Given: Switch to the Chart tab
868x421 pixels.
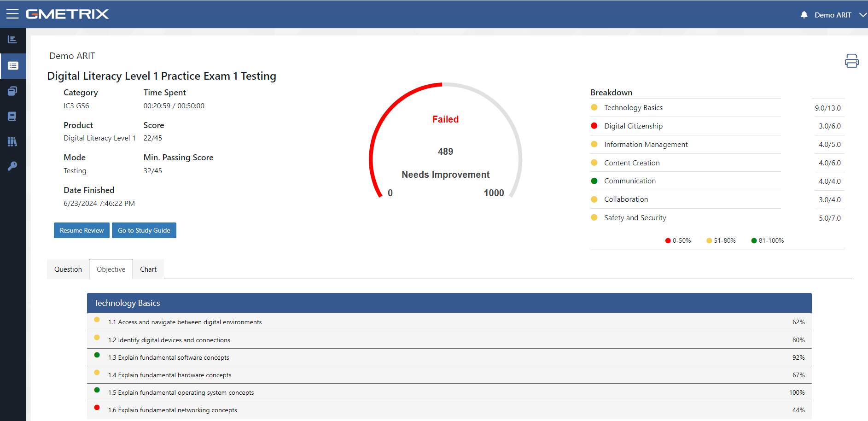Looking at the screenshot, I should tap(148, 269).
